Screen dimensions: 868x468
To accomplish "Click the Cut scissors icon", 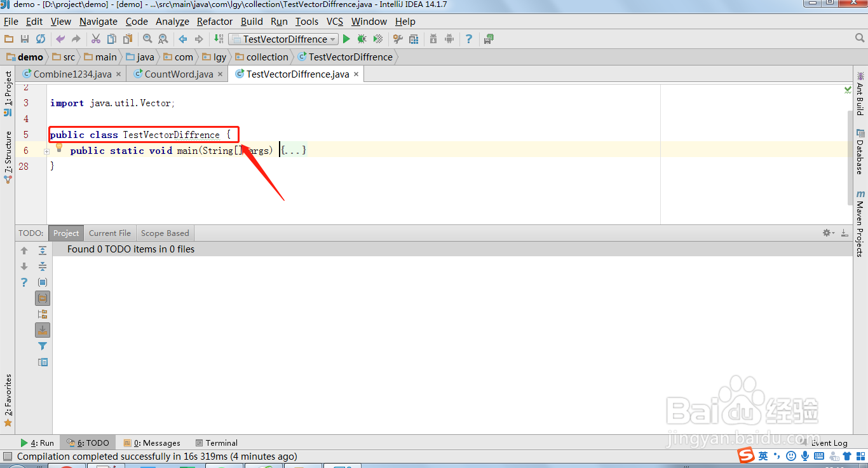I will (96, 39).
